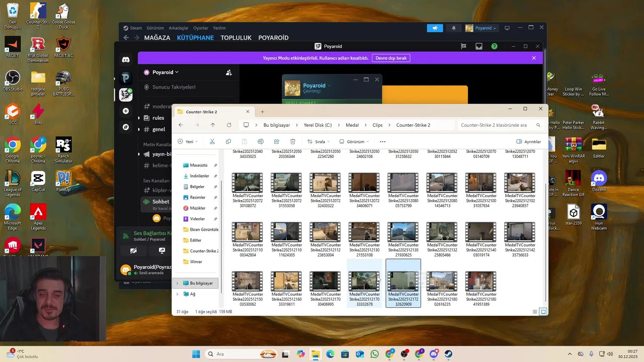Click chevron after Medal in address bar
The image size is (644, 362).
(x=366, y=125)
